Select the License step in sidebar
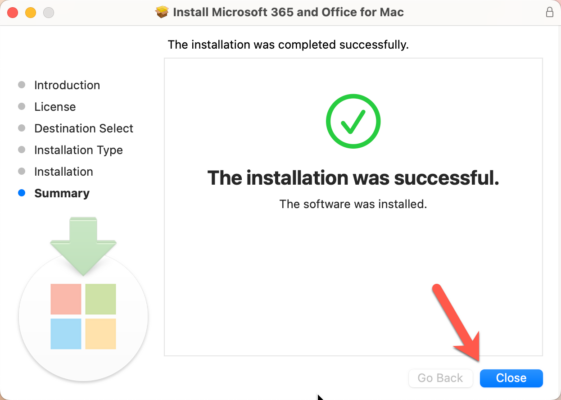This screenshot has width=561, height=400. coord(55,107)
